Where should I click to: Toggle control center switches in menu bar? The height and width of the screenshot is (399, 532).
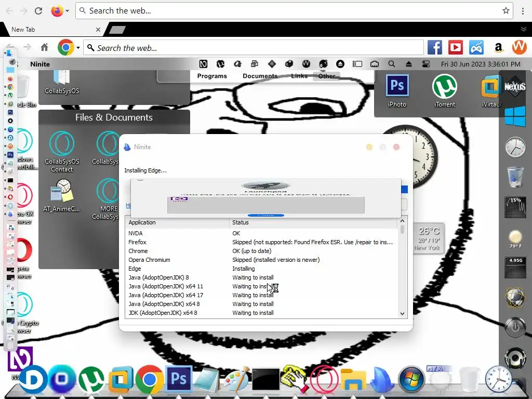point(426,64)
